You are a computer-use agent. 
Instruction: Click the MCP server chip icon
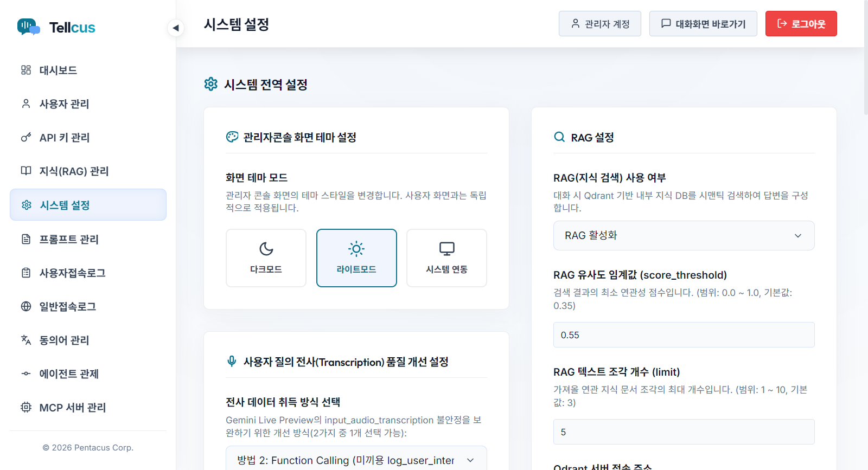click(26, 407)
